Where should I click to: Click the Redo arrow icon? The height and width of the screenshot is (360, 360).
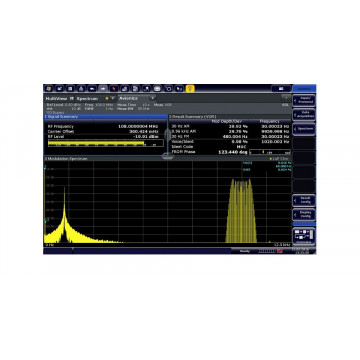[x=103, y=89]
